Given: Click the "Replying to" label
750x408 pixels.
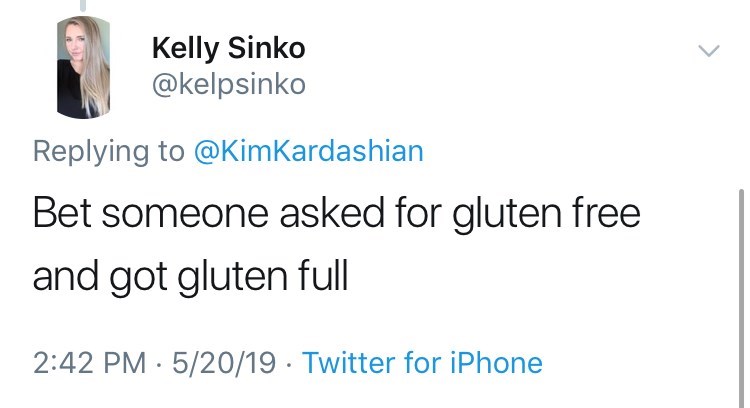Looking at the screenshot, I should (108, 151).
